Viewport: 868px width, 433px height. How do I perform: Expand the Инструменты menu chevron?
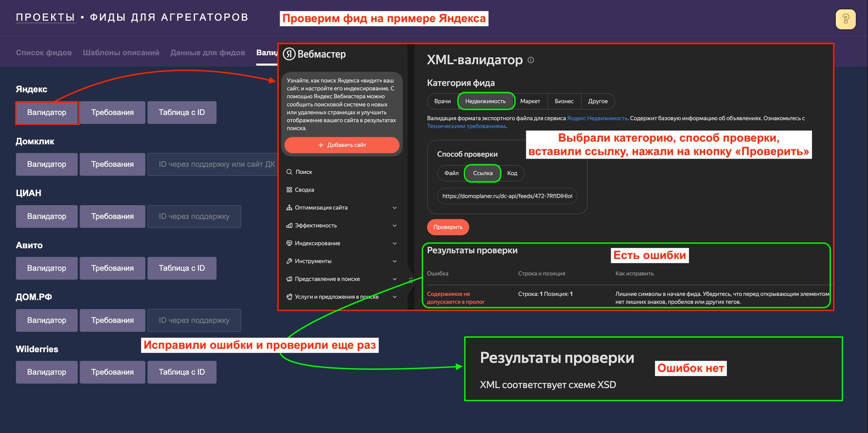coord(395,261)
